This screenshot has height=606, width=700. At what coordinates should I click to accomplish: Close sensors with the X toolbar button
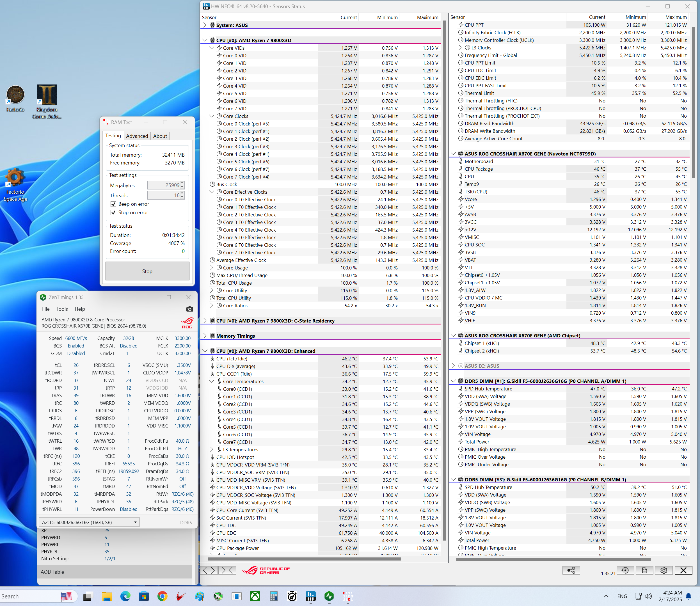click(683, 570)
